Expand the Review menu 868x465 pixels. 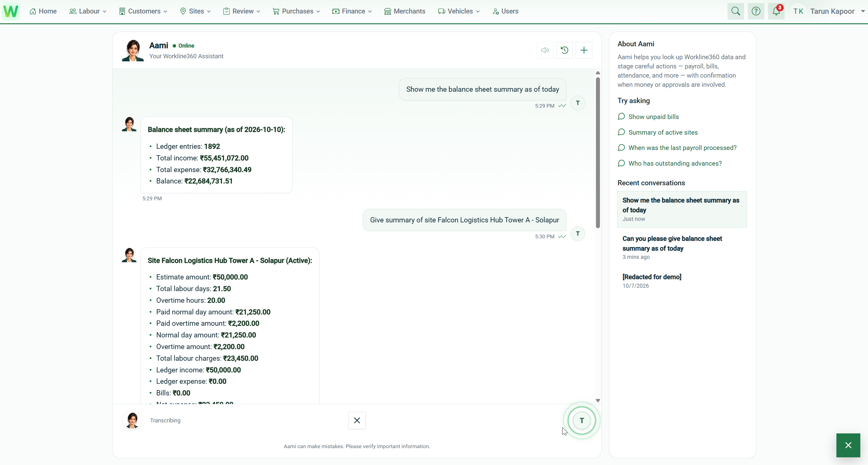tap(242, 11)
